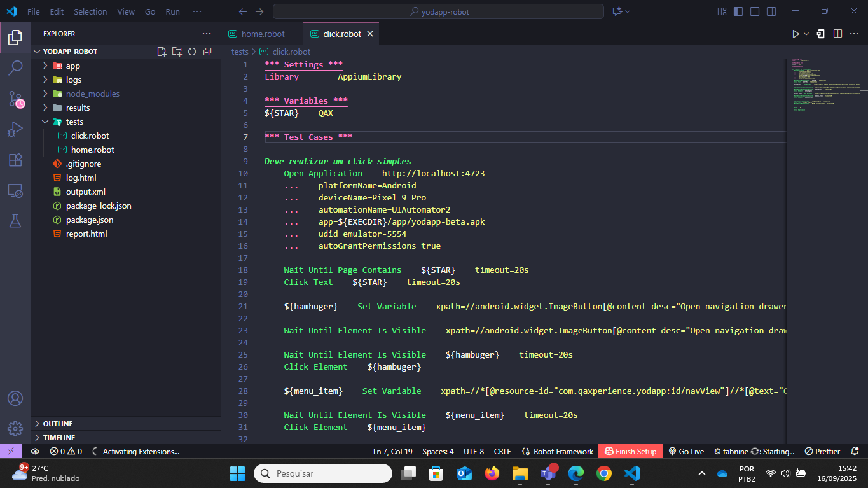Image resolution: width=868 pixels, height=488 pixels.
Task: Create a new file in YODAPP-ROBOT
Action: click(162, 52)
